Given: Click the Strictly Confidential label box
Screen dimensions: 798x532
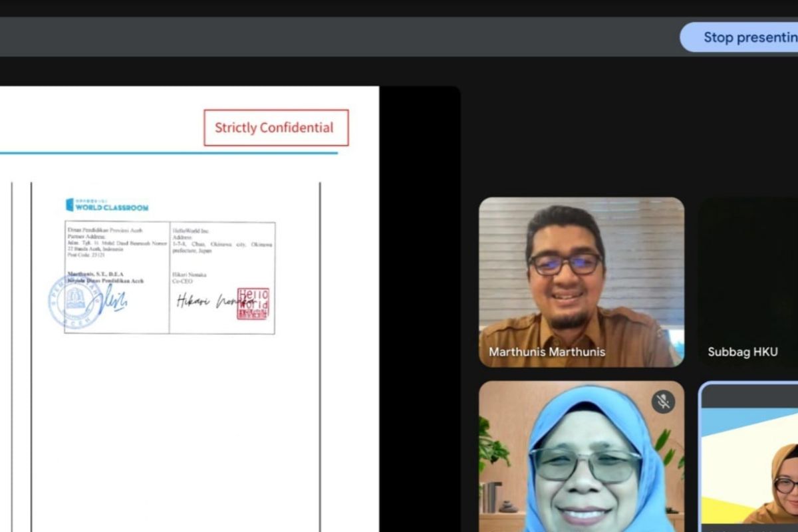Looking at the screenshot, I should tap(276, 128).
